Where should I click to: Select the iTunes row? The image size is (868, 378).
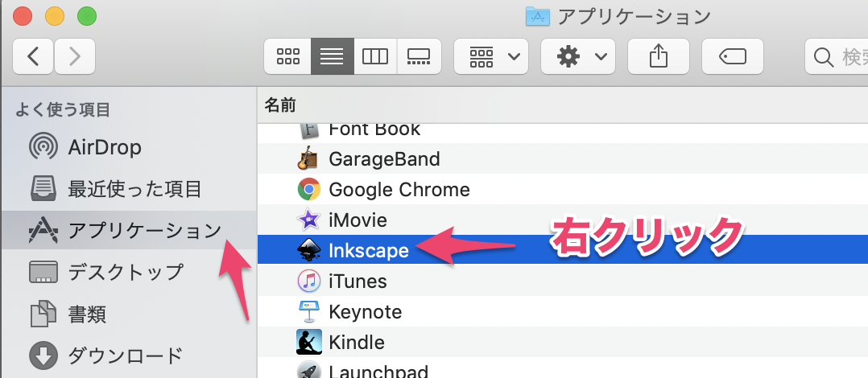click(x=563, y=281)
